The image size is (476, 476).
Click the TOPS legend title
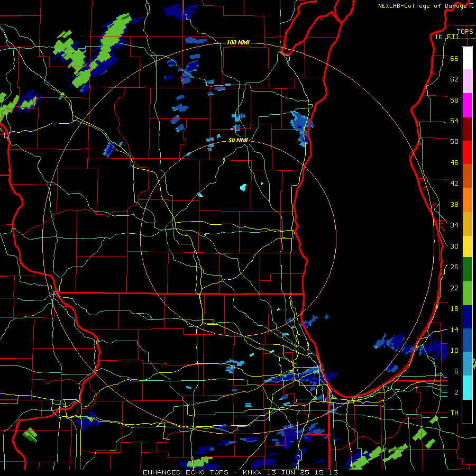pos(465,32)
